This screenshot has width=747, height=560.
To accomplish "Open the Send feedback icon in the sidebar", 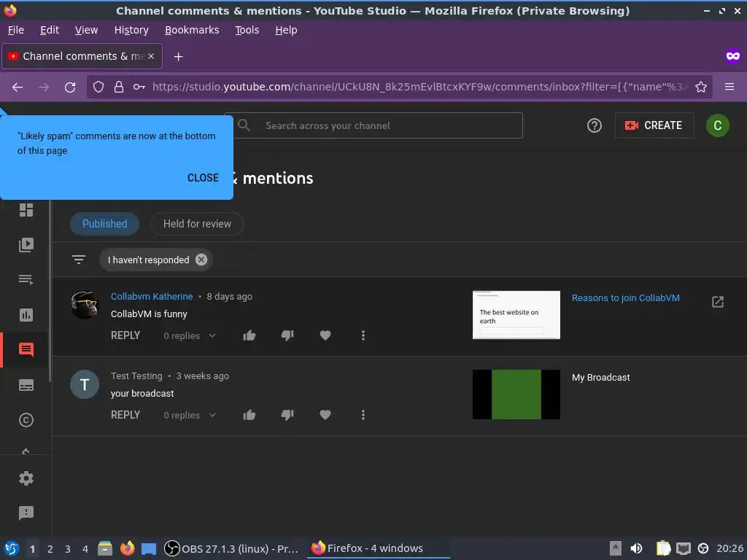I will 26,513.
